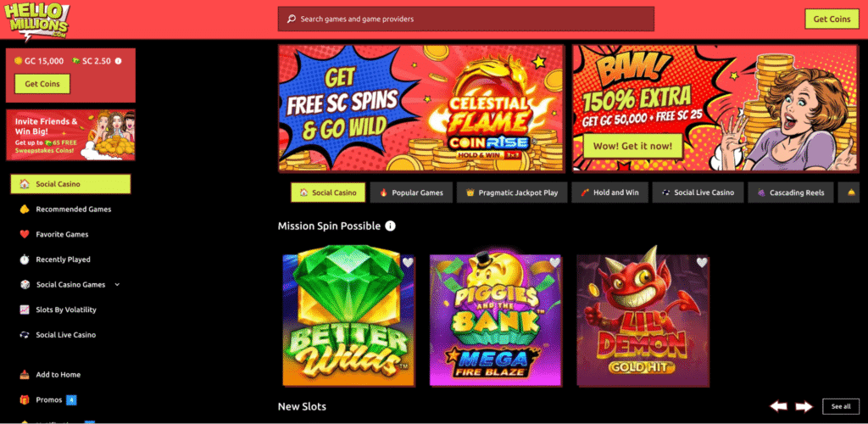
Task: Click the right arrow in New Slots
Action: 804,406
